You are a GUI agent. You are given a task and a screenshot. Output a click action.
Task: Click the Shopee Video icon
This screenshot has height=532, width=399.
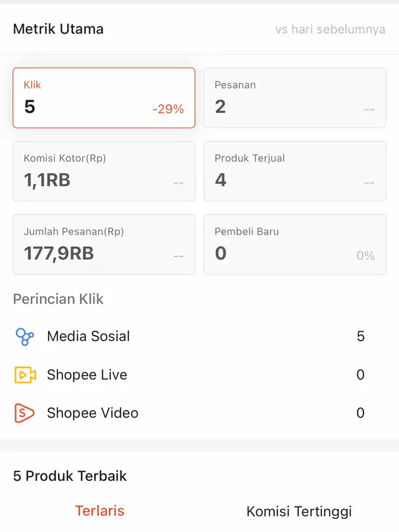click(24, 413)
